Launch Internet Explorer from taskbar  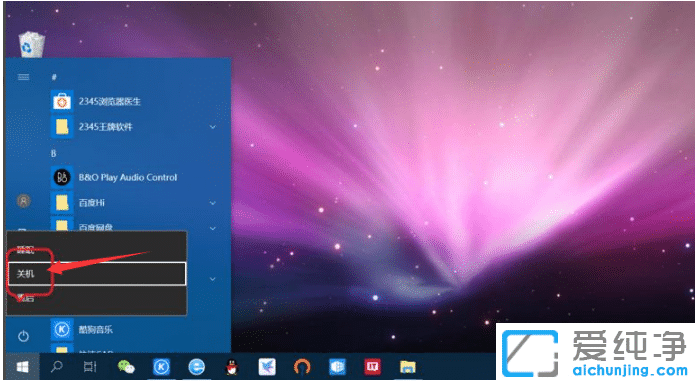(196, 367)
